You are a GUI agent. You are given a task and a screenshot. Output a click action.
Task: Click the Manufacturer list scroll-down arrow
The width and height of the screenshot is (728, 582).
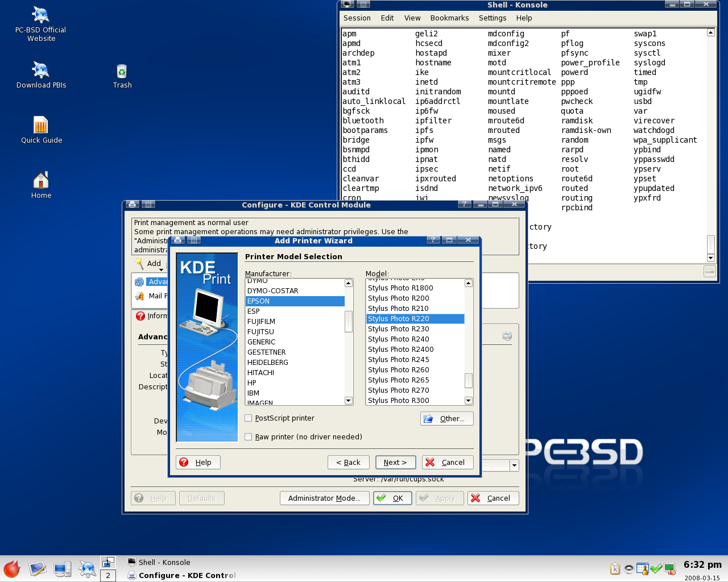click(x=349, y=401)
